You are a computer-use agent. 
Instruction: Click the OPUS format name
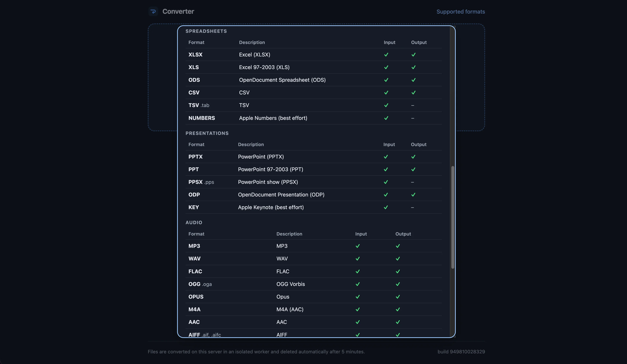196,297
